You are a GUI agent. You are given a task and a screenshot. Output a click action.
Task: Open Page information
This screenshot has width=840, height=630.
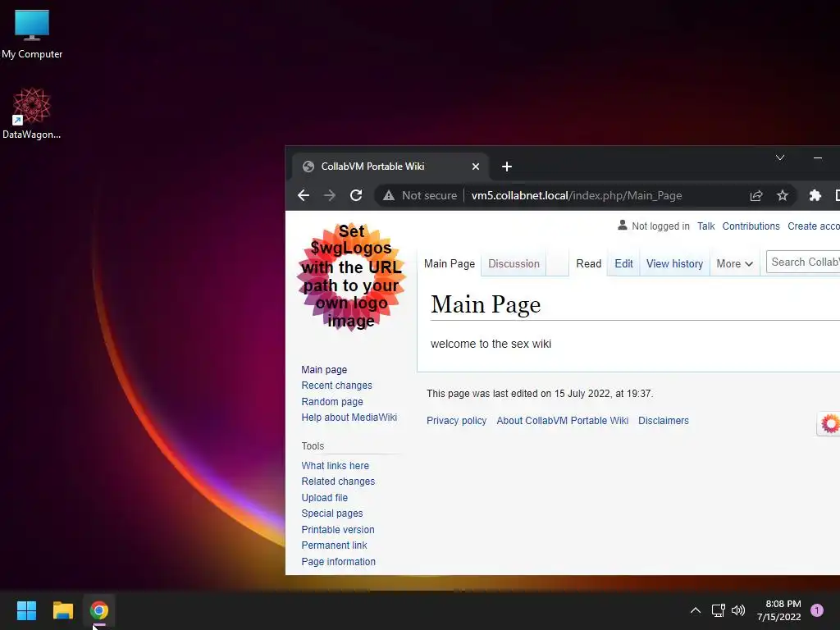(338, 561)
